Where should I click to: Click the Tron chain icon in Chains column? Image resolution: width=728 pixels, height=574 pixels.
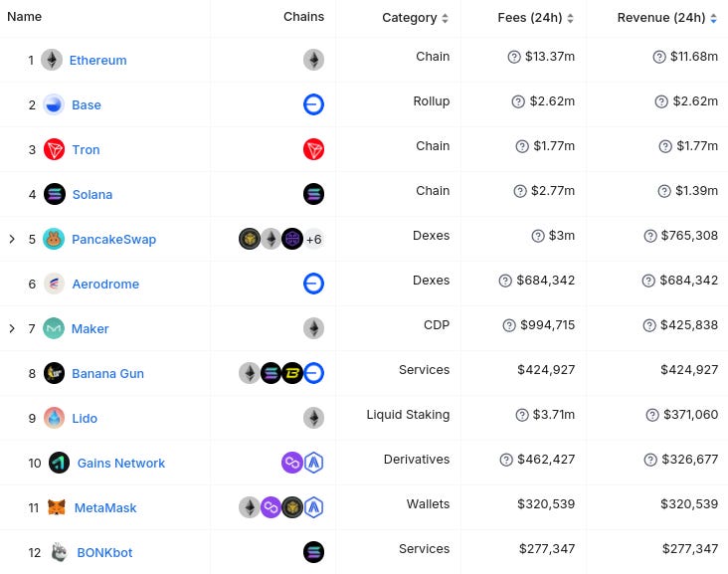[x=314, y=149]
